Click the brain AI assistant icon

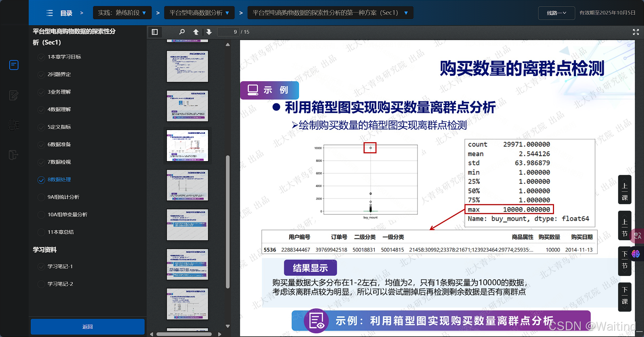(x=636, y=254)
